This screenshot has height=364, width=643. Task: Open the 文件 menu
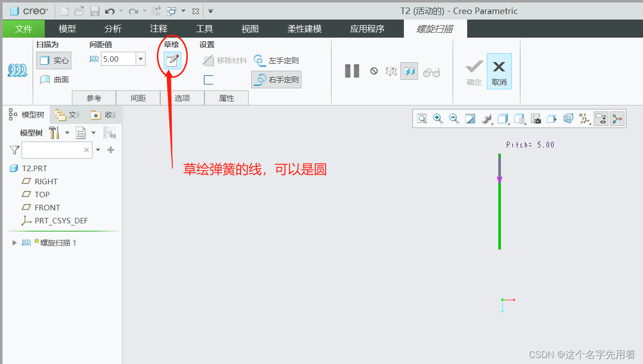[x=24, y=29]
